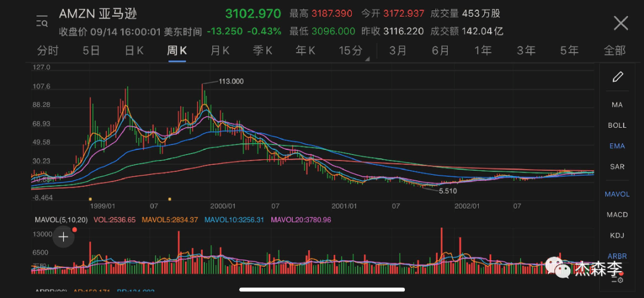Click the 今开 3172.937 value
This screenshot has height=298, width=644.
(392, 14)
